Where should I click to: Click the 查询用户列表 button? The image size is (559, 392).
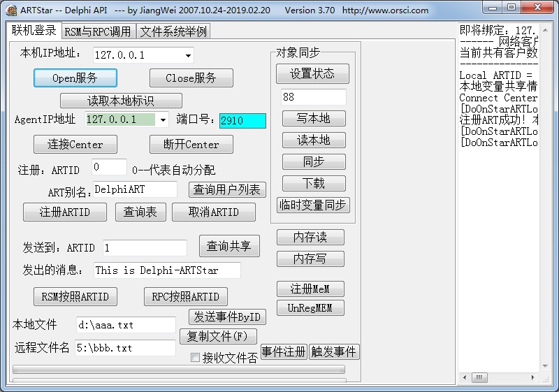pos(227,189)
